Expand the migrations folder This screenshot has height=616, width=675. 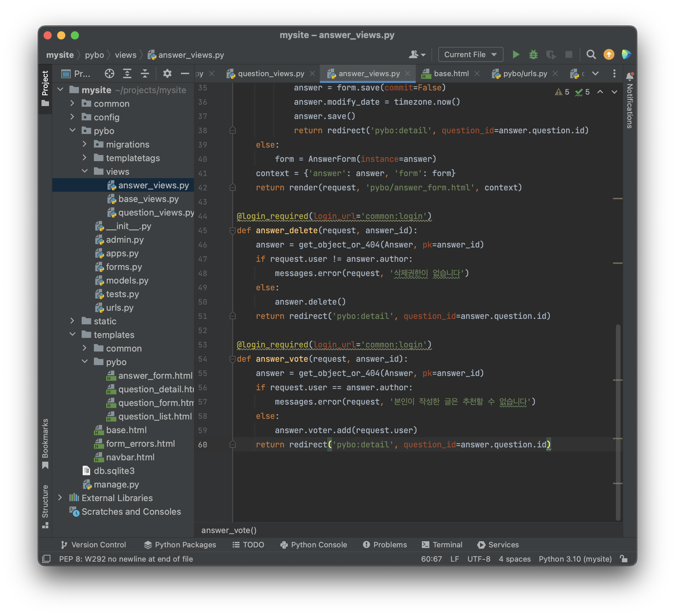85,144
